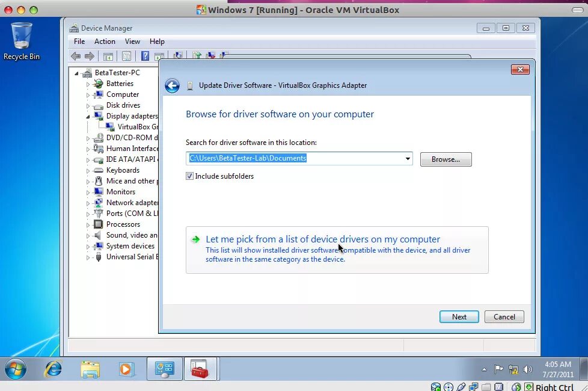588x391 pixels.
Task: Click VirtualBox optical disc indicator
Action: [448, 387]
